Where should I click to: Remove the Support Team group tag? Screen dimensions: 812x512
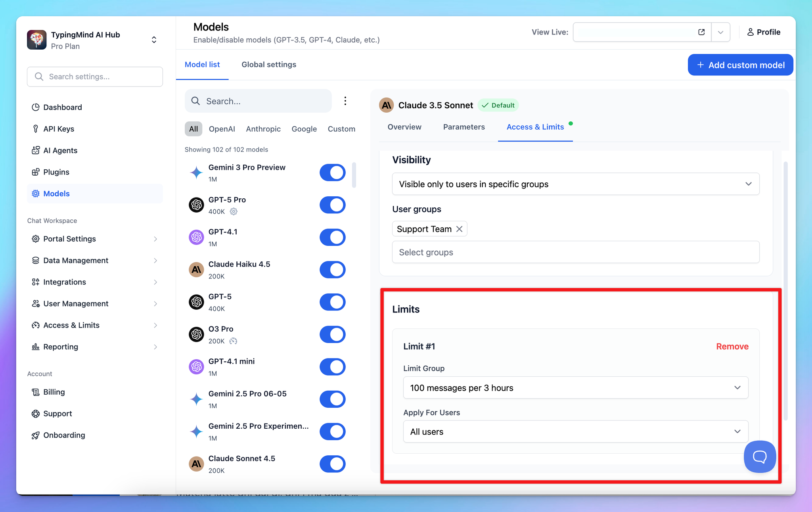pyautogui.click(x=459, y=229)
